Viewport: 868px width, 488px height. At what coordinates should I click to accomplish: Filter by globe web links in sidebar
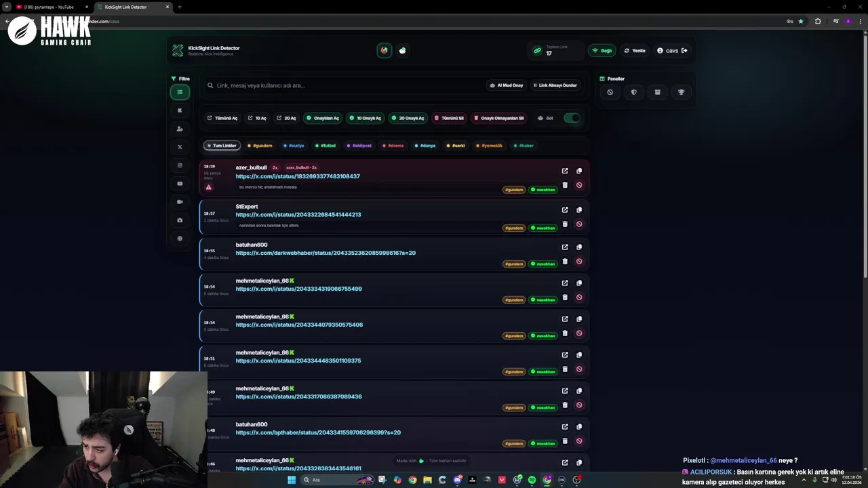pyautogui.click(x=180, y=239)
